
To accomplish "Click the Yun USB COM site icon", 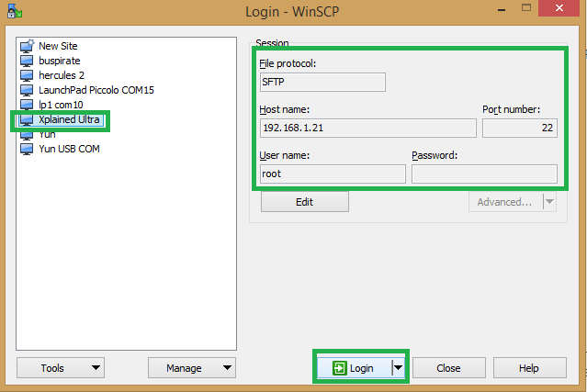I will [27, 149].
